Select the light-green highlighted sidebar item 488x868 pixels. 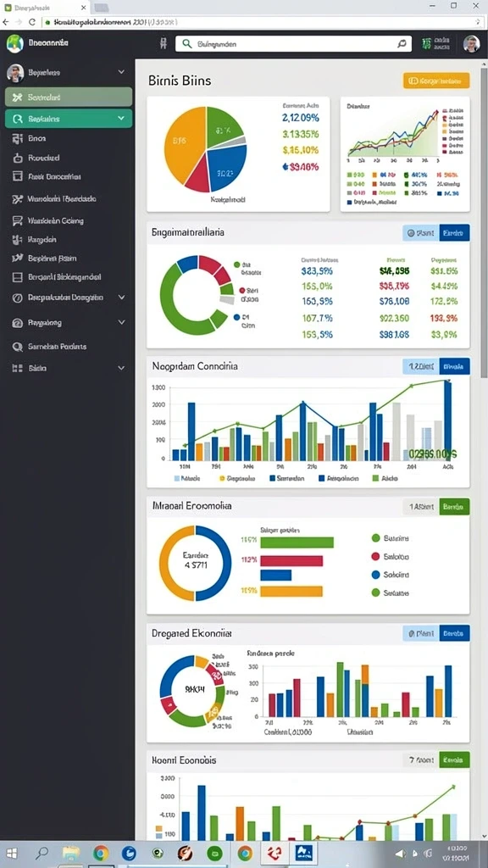click(69, 97)
